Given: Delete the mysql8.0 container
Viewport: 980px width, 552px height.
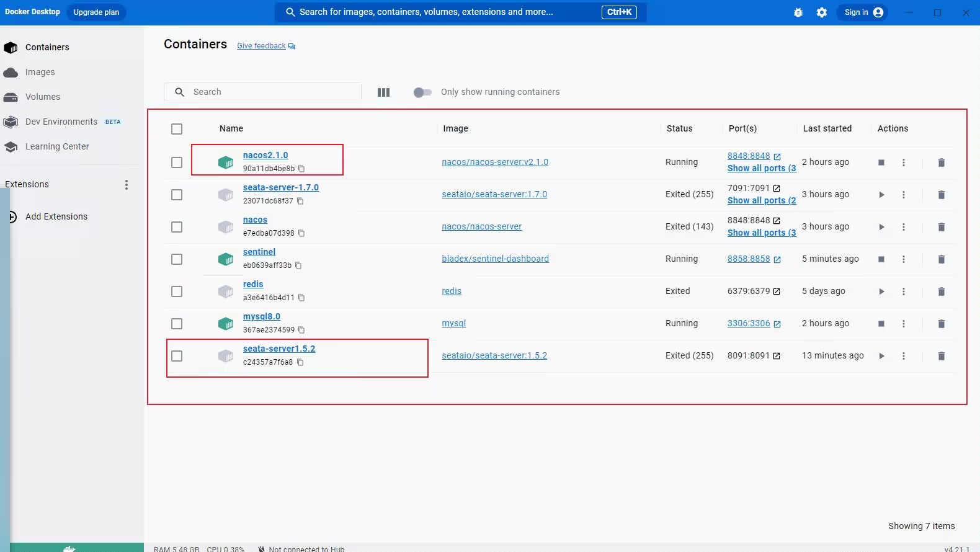Looking at the screenshot, I should [941, 324].
